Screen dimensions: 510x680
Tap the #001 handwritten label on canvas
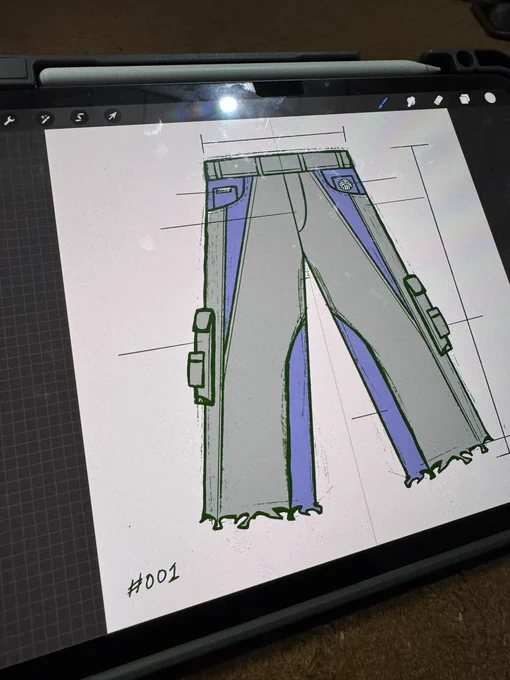[154, 579]
